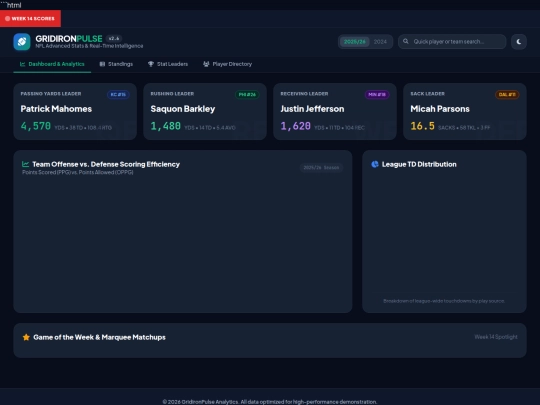Click the 2026 GridironPulse Analytics footer text
The image size is (540, 405).
pyautogui.click(x=270, y=402)
